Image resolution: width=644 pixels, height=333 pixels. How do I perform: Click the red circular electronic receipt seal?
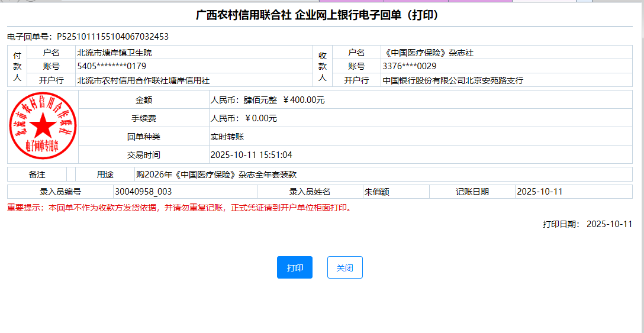pos(43,127)
